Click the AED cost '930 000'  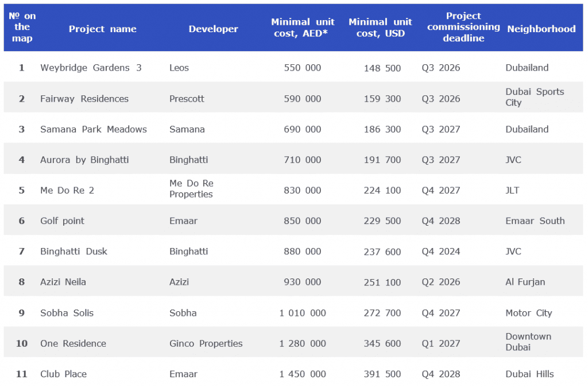coord(302,282)
